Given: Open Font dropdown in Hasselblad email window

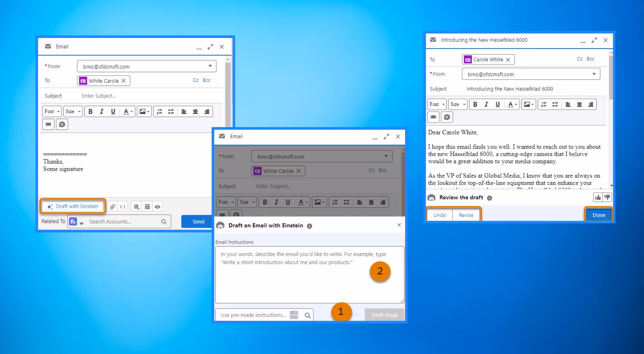Looking at the screenshot, I should point(437,104).
